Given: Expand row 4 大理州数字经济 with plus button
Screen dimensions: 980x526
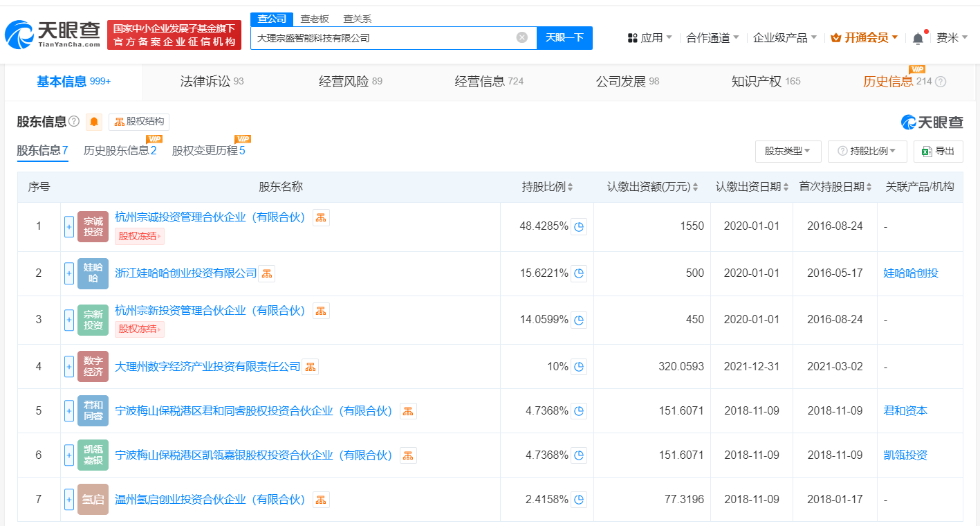Looking at the screenshot, I should tap(68, 367).
